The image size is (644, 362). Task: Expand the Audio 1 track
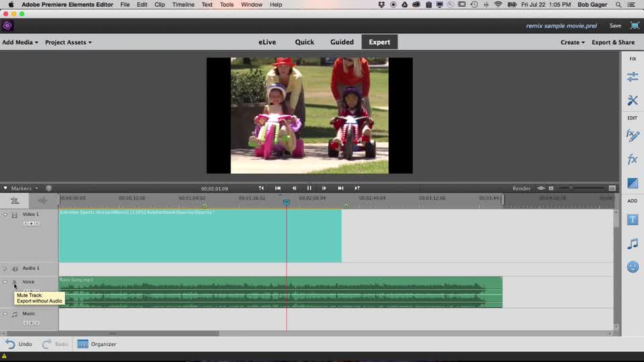click(5, 268)
